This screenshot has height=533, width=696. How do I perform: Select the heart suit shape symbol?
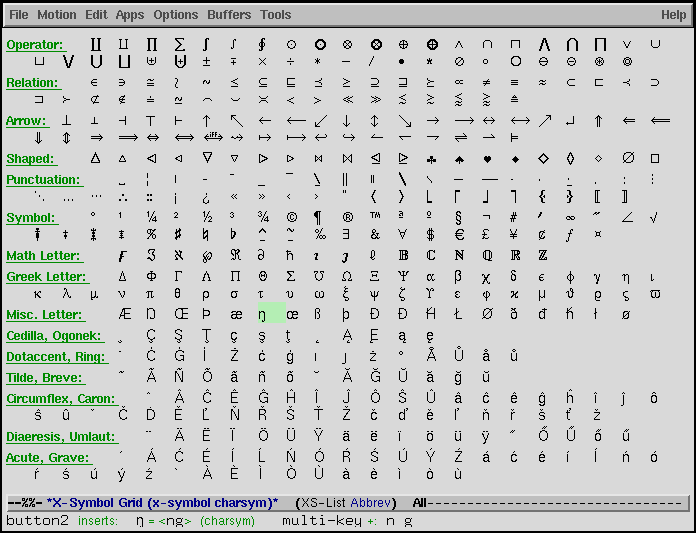487,159
